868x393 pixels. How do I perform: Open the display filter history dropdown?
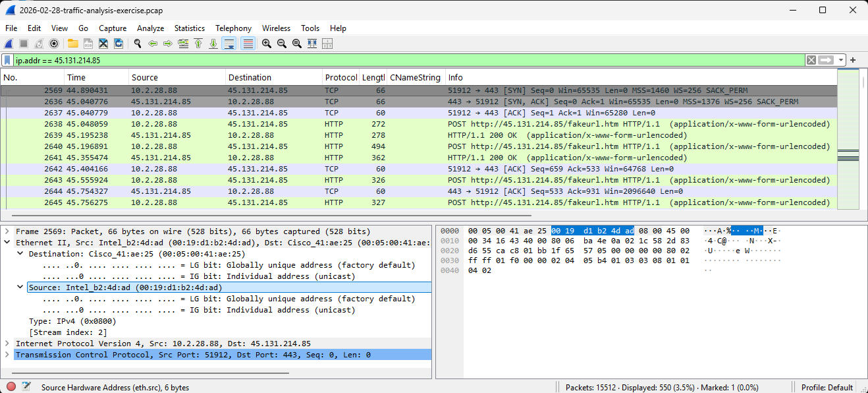pos(841,60)
